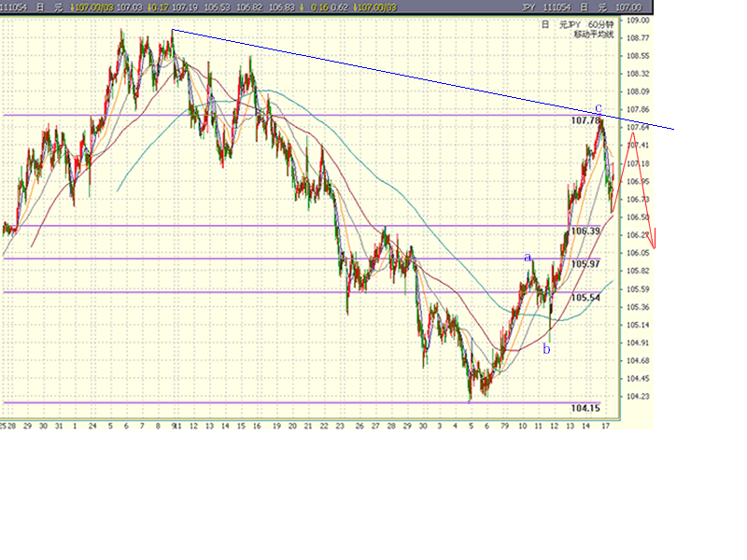Click the 107.19 quote in top bar
The width and height of the screenshot is (747, 560).
click(185, 7)
